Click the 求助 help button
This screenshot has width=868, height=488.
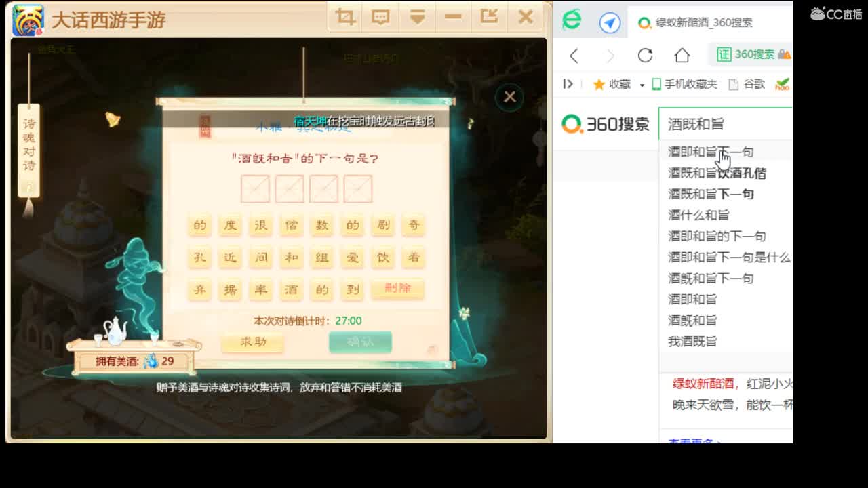253,342
